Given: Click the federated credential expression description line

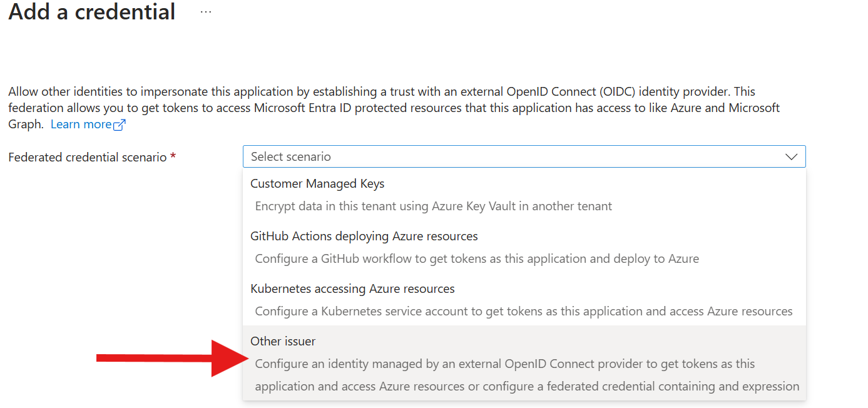Looking at the screenshot, I should 527,387.
